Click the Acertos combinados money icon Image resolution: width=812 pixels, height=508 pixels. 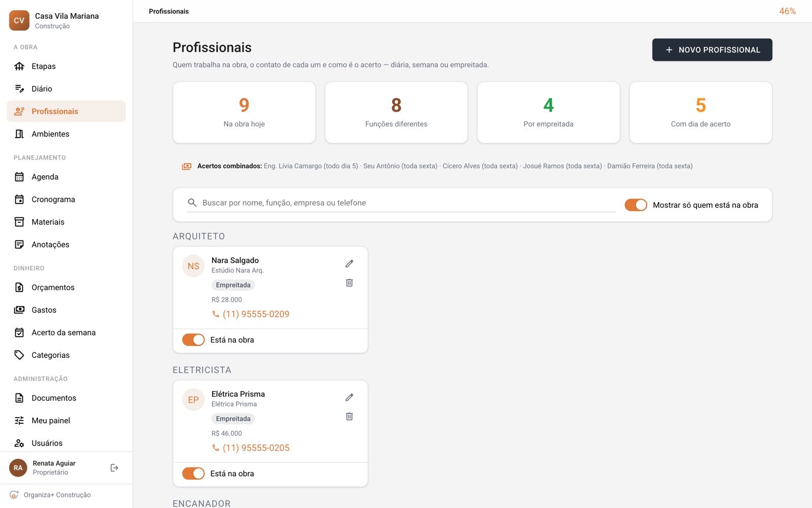pyautogui.click(x=187, y=166)
